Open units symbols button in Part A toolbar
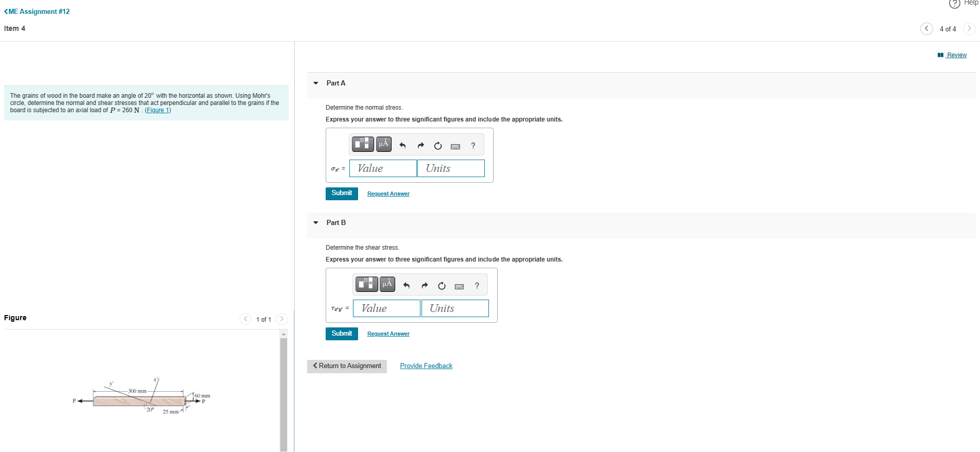 [384, 144]
